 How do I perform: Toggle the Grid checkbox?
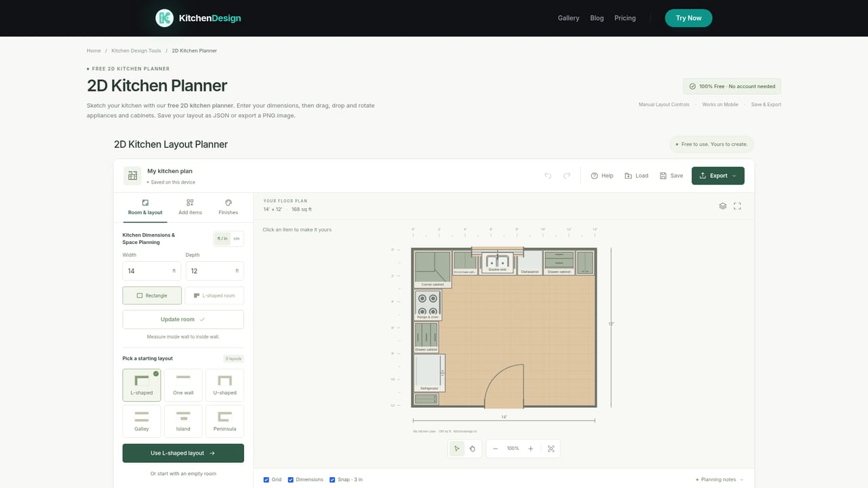(266, 480)
